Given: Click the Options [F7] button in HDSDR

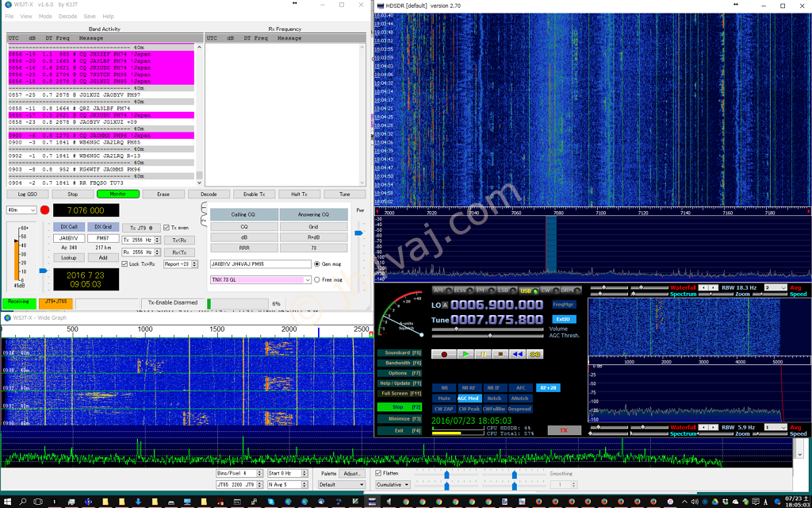Looking at the screenshot, I should (x=400, y=373).
